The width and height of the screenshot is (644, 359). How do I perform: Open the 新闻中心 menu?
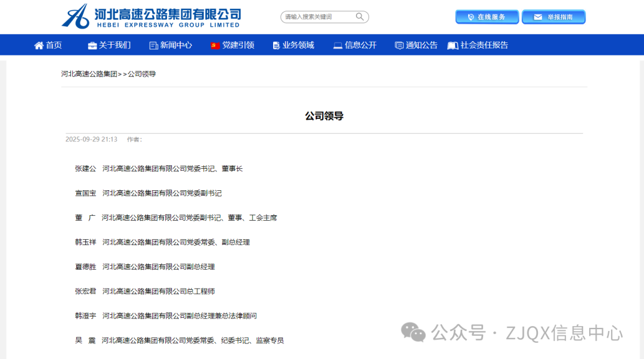[x=176, y=45]
